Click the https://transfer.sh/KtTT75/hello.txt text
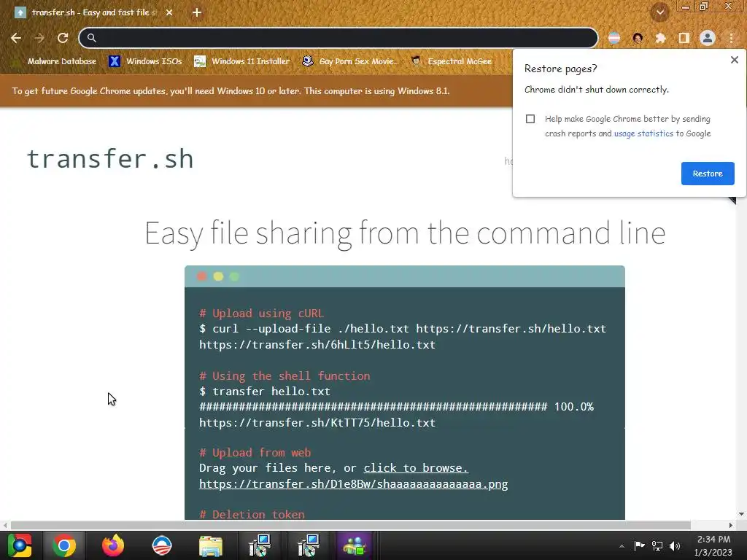Viewport: 747px width, 560px height. point(317,422)
